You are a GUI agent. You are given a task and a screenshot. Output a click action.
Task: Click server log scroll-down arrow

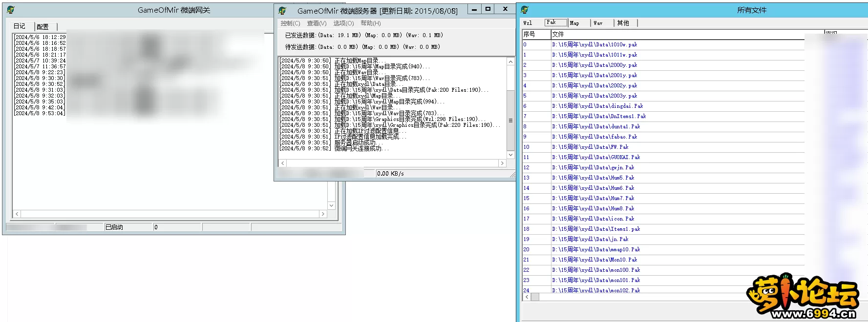[511, 155]
